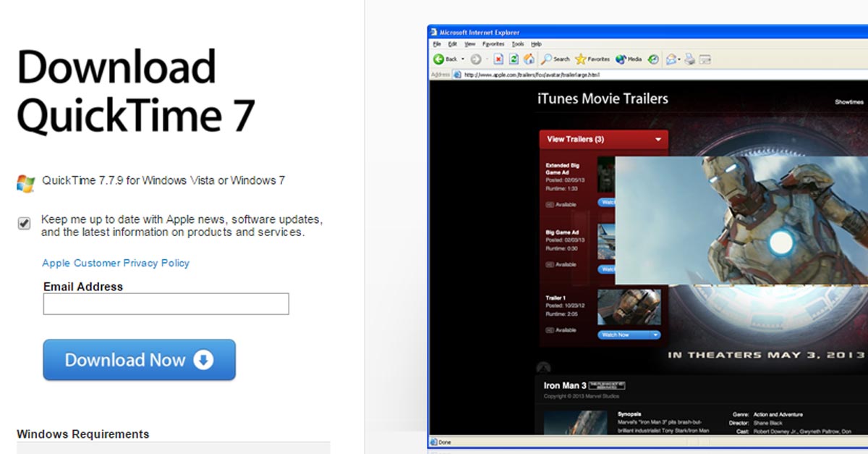Go to the Home page icon
This screenshot has width=868, height=454.
click(x=529, y=59)
